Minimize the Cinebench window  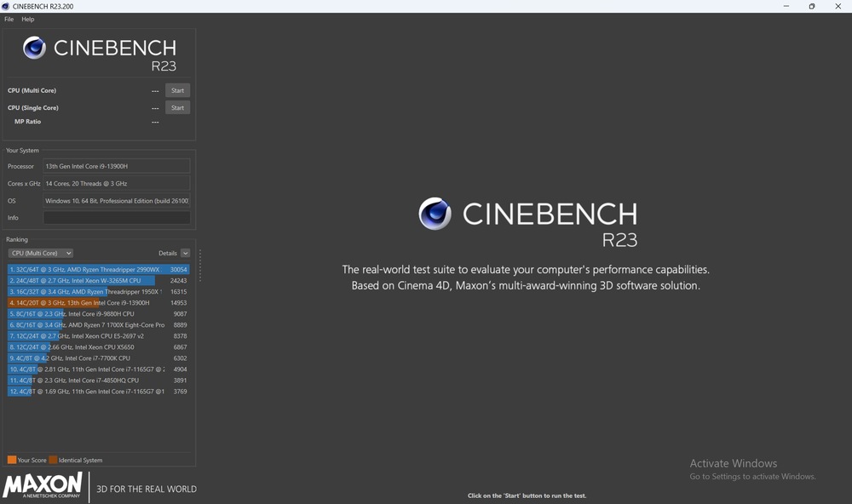[x=785, y=6]
